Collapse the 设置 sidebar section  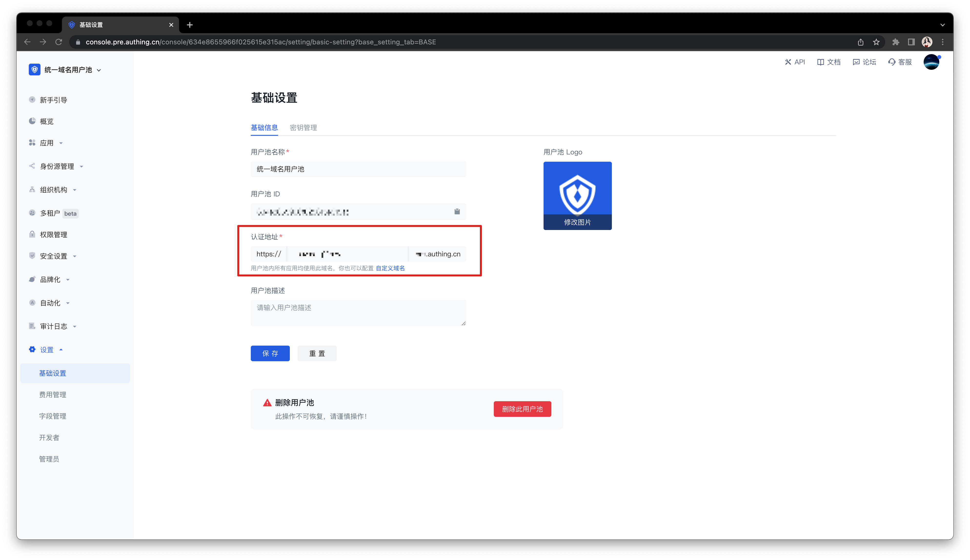point(47,350)
